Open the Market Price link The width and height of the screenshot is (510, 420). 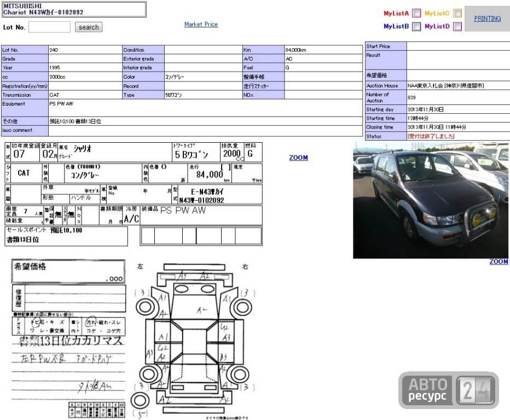point(201,24)
